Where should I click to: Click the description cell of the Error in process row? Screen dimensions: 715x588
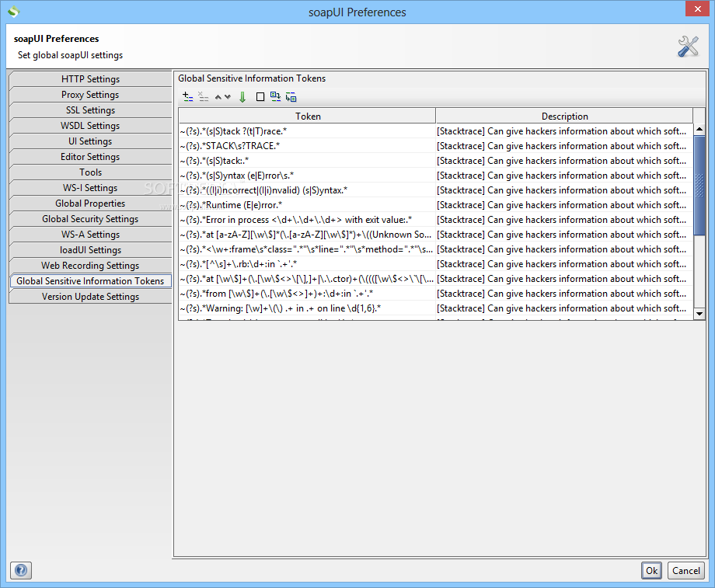(x=564, y=220)
